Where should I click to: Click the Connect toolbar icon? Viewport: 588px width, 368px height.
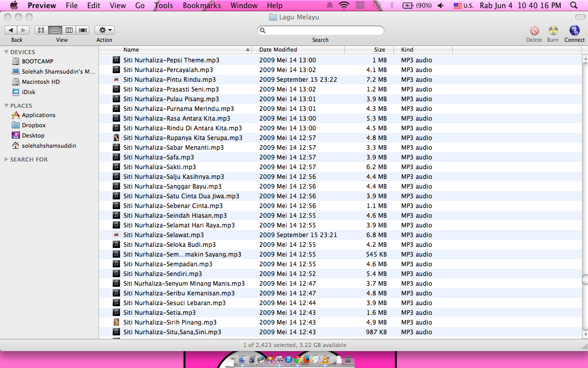point(575,30)
